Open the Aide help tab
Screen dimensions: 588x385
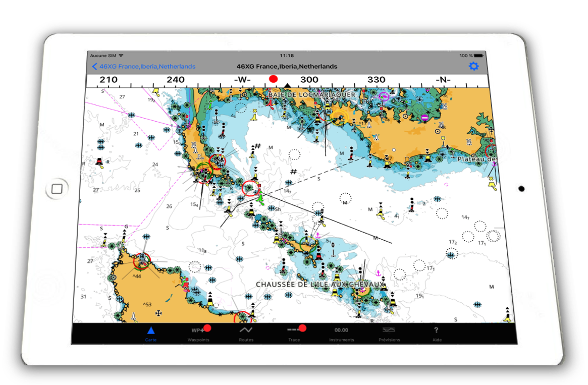click(437, 333)
